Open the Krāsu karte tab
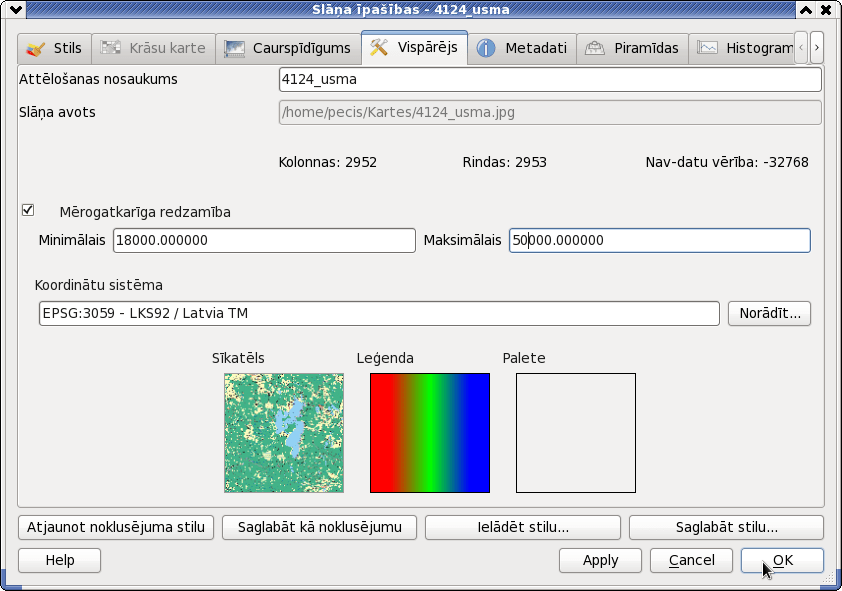The height and width of the screenshot is (591, 842). coord(154,48)
